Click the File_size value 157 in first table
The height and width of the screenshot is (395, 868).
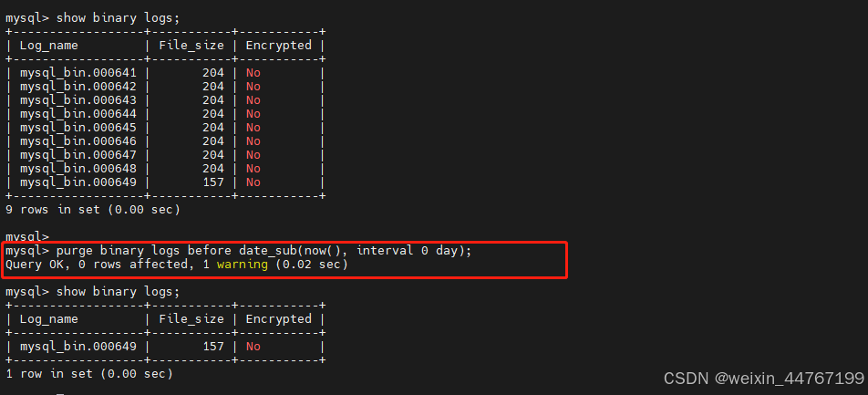tap(213, 182)
